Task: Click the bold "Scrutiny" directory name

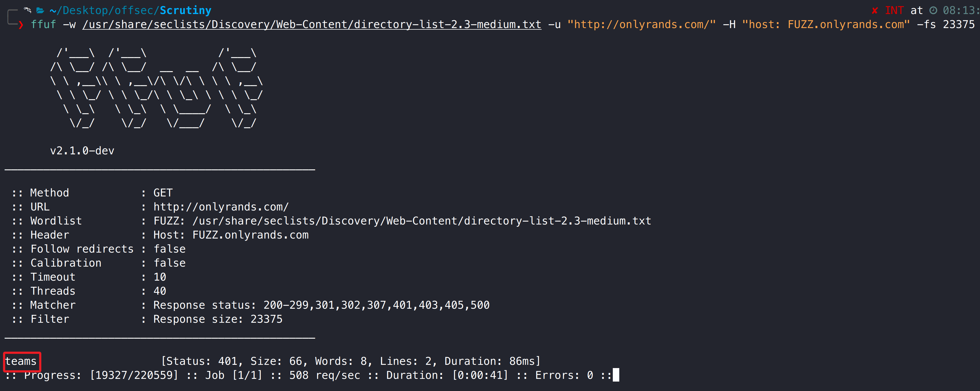Action: tap(185, 10)
